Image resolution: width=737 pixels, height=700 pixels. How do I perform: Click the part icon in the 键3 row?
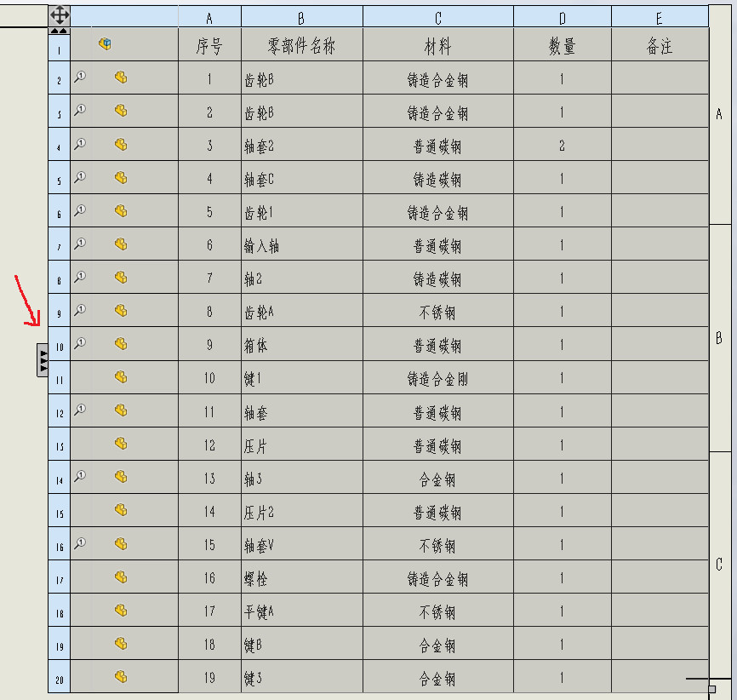pos(121,676)
